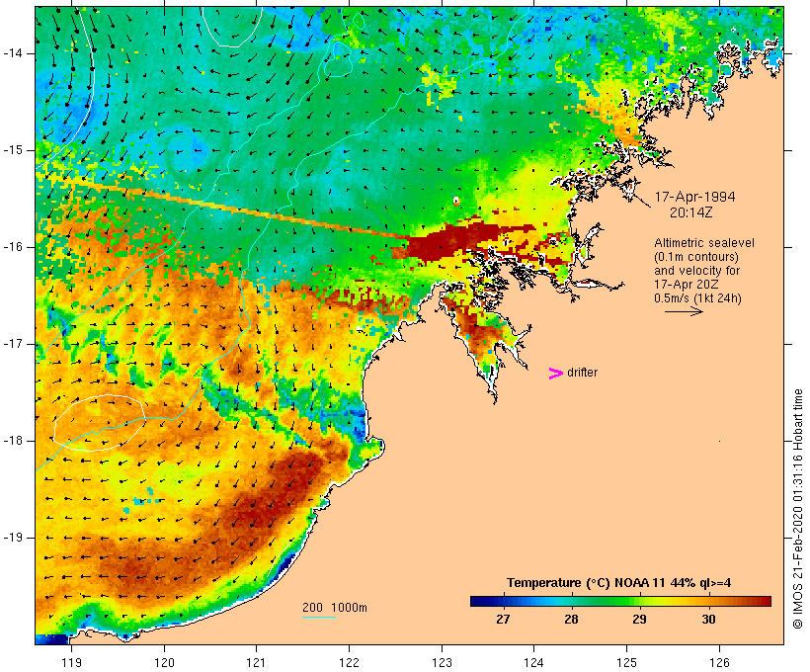
Task: Click the 123 longitude axis label
Action: [x=442, y=663]
